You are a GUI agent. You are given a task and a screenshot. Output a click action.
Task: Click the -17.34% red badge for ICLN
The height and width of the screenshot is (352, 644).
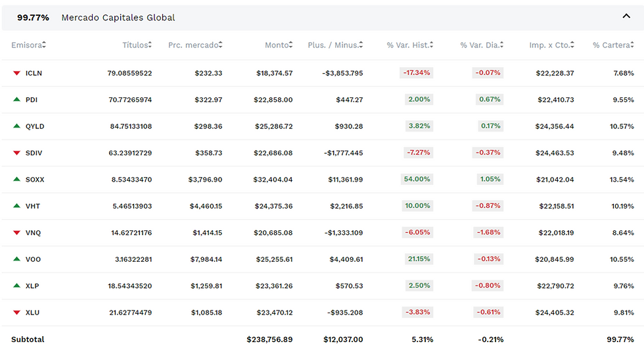coord(416,73)
